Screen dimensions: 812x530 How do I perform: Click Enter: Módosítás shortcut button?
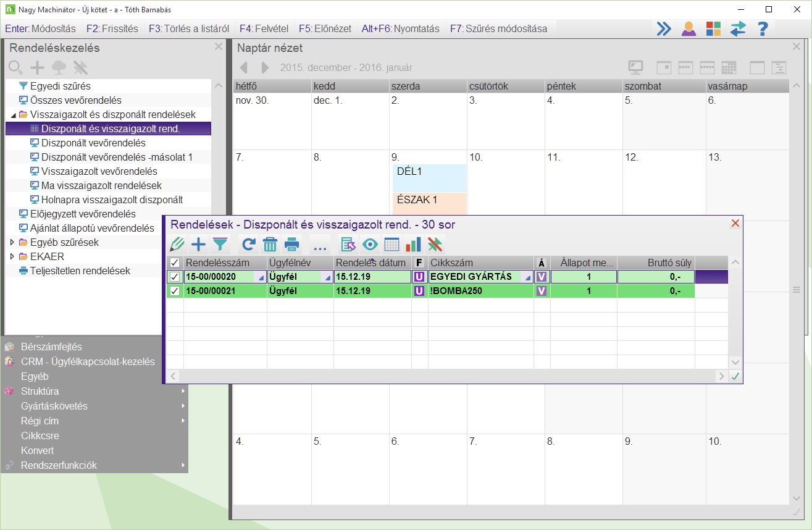tap(40, 28)
